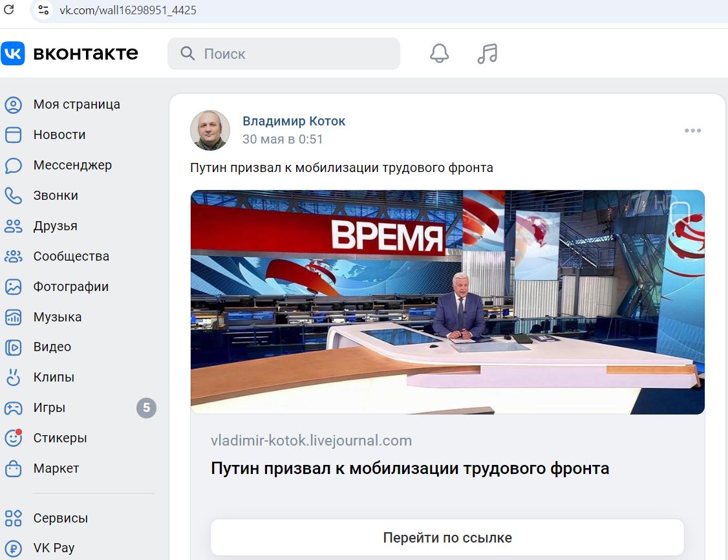Click the VK Pay ruble icon
Image resolution: width=728 pixels, height=560 pixels.
coord(13,548)
